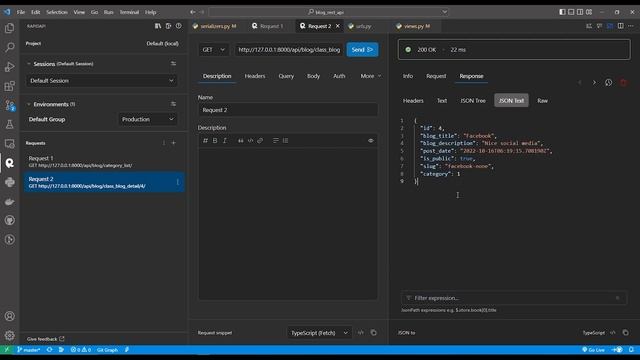Delete the response with trash icon
The width and height of the screenshot is (640, 360).
click(623, 82)
